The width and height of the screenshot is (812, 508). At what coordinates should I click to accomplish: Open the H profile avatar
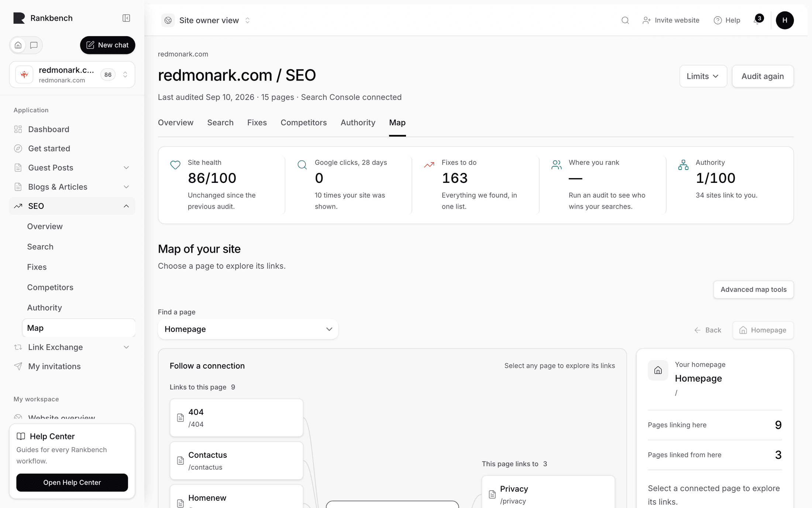(x=785, y=20)
